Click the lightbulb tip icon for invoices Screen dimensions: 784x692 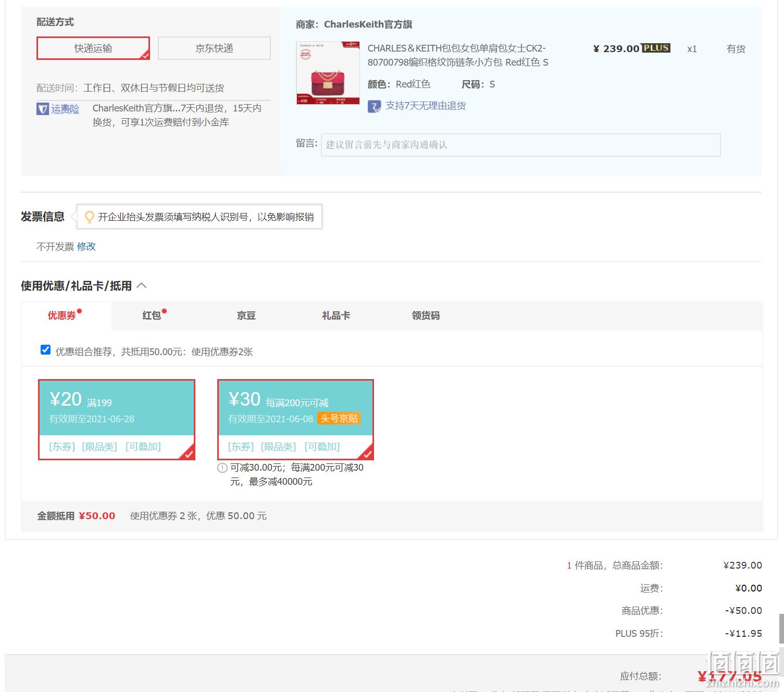(x=89, y=217)
